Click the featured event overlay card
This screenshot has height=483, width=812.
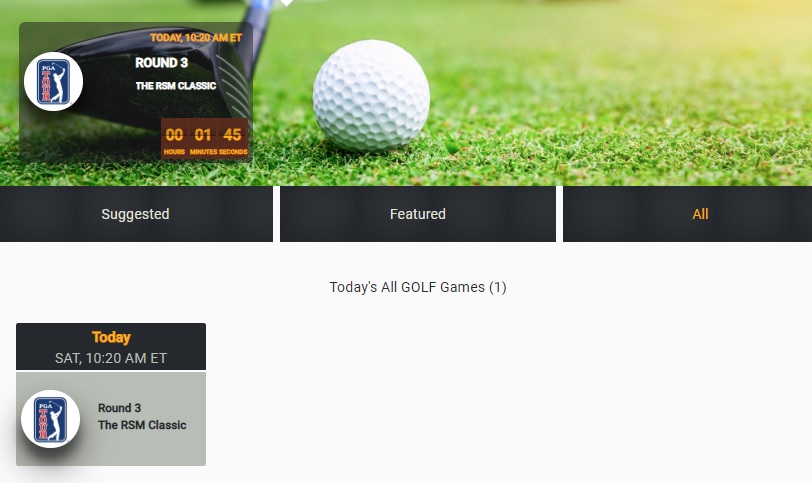pos(136,92)
